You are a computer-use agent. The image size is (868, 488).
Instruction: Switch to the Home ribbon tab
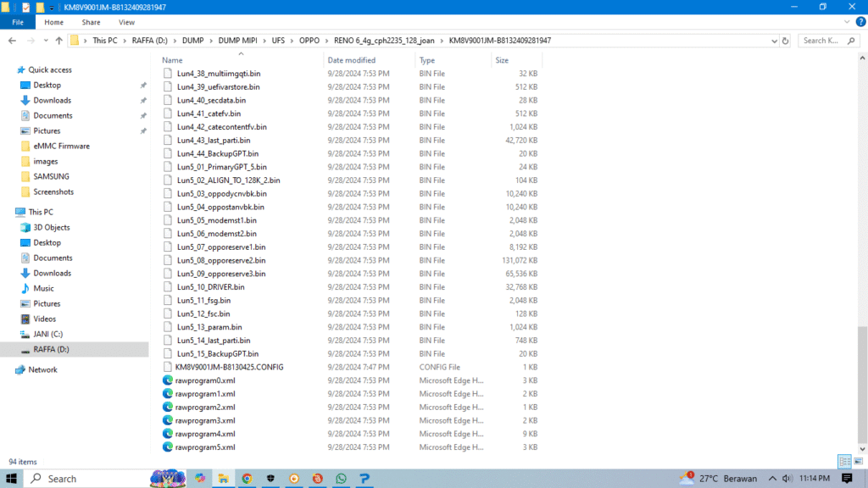[x=53, y=22]
